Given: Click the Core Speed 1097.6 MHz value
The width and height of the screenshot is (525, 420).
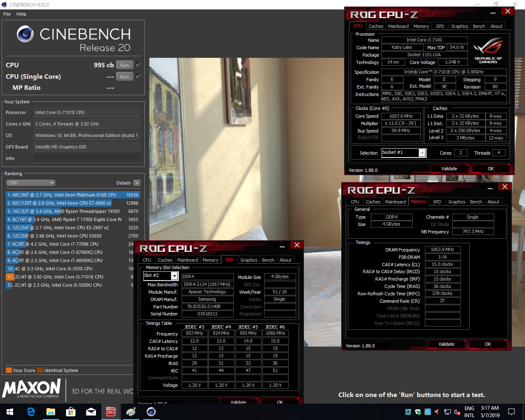Looking at the screenshot, I should coord(401,116).
